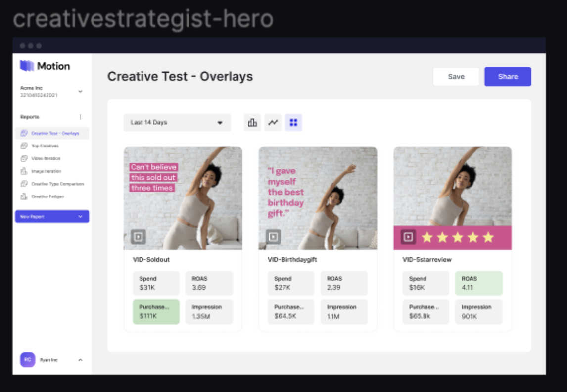The width and height of the screenshot is (567, 392).
Task: Click play icon on VID-Birthdaygift thumbnail
Action: tap(273, 237)
